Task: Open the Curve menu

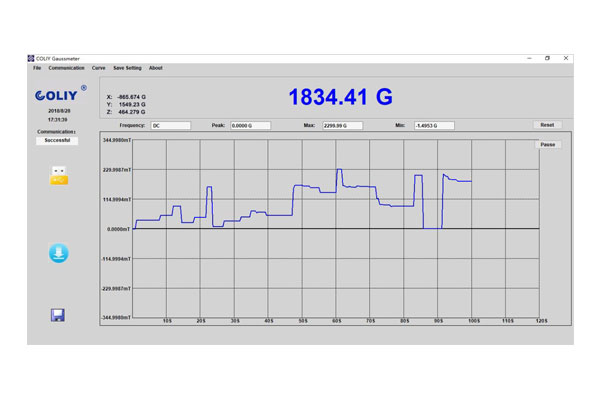Action: pos(99,68)
